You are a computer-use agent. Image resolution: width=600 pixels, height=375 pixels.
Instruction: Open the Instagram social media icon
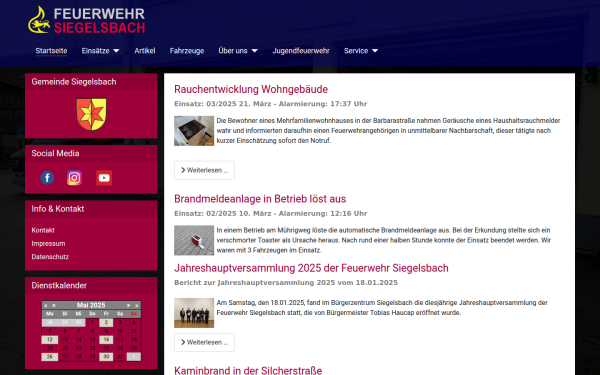tap(74, 178)
